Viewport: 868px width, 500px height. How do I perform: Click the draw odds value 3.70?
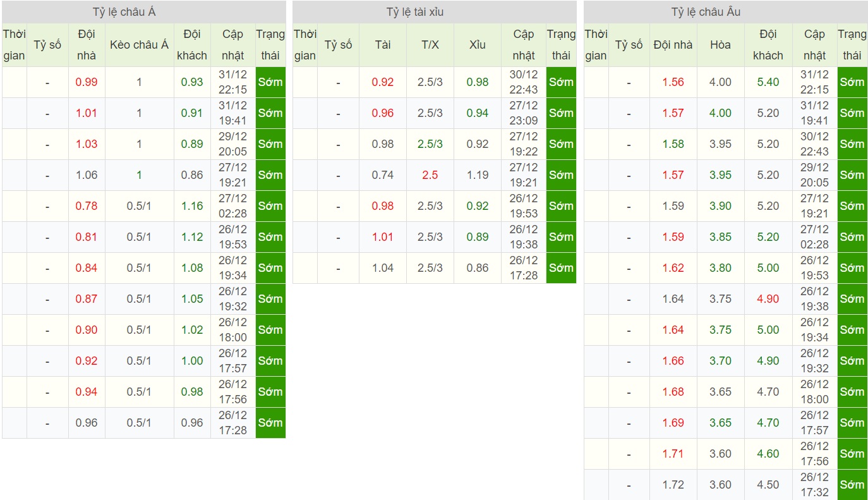point(720,361)
